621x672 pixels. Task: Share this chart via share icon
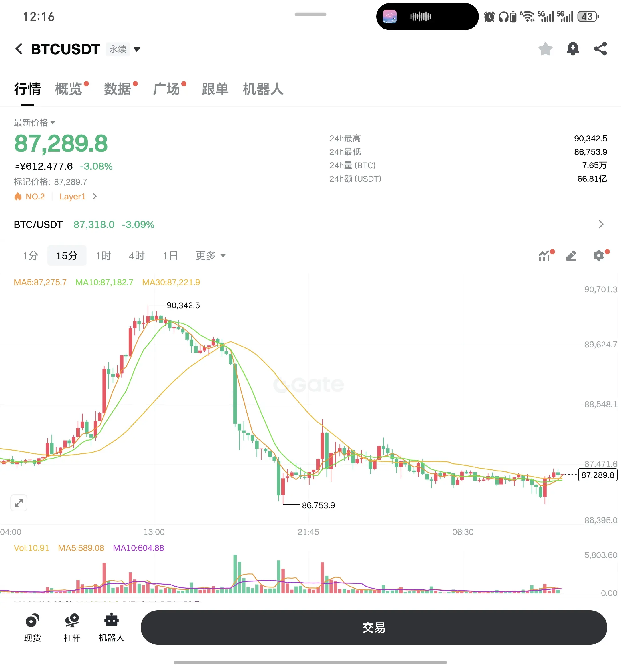(x=600, y=49)
